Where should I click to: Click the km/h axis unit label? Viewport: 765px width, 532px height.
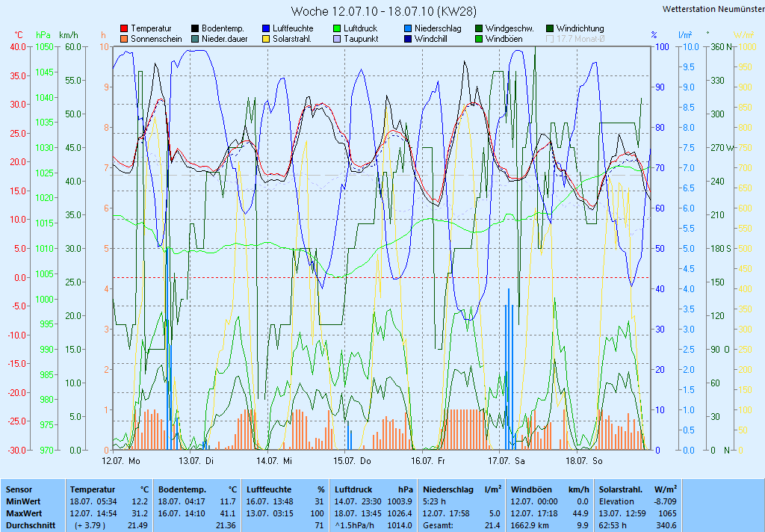pyautogui.click(x=68, y=35)
